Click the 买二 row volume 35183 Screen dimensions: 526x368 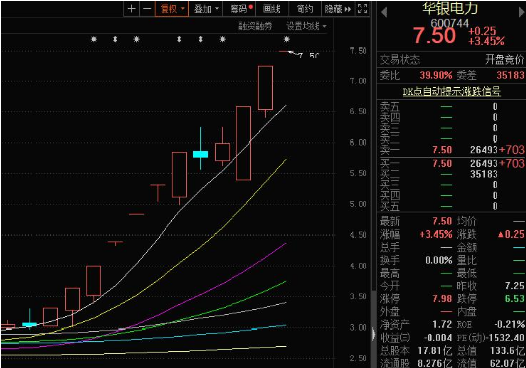[x=484, y=174]
